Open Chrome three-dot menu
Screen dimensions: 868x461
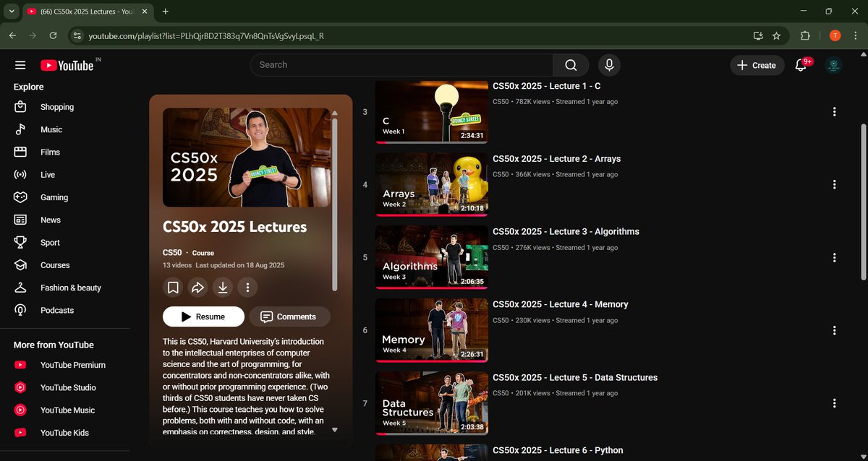click(x=856, y=35)
